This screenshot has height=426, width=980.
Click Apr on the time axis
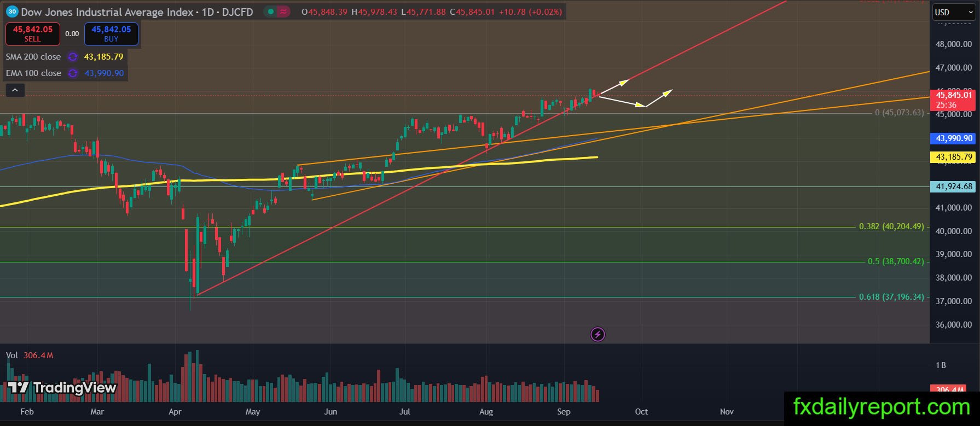175,412
